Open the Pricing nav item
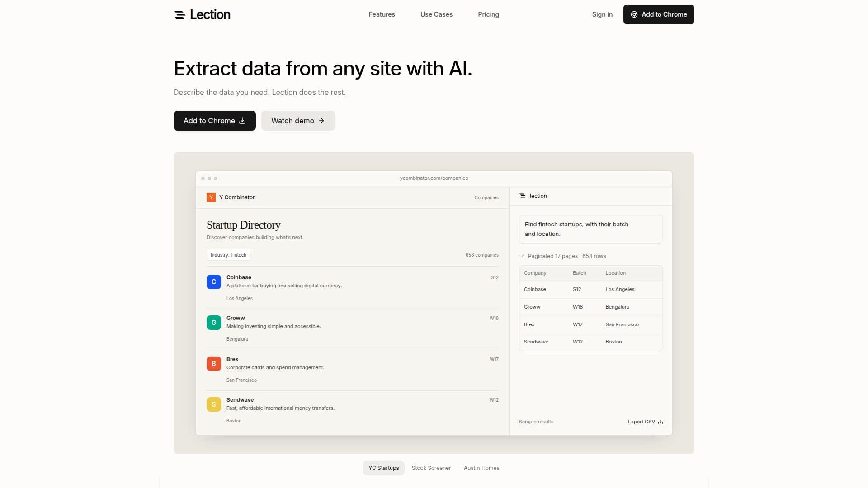Viewport: 868px width, 488px height. tap(489, 14)
